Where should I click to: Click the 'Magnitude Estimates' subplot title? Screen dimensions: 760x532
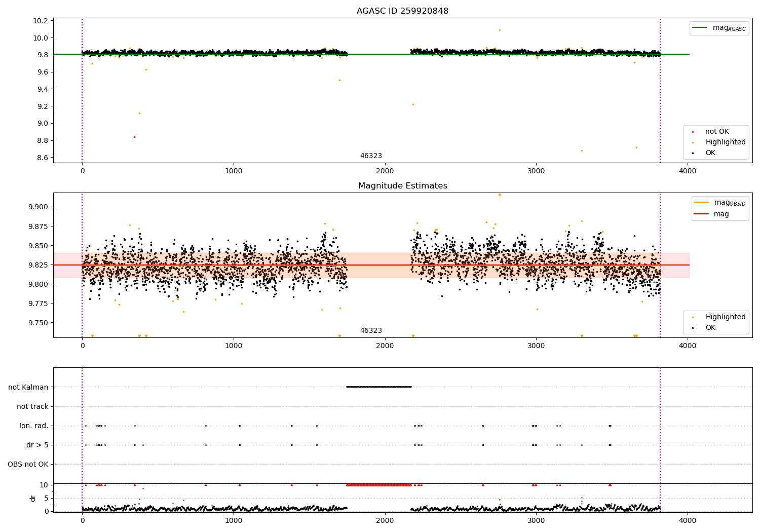coord(402,186)
